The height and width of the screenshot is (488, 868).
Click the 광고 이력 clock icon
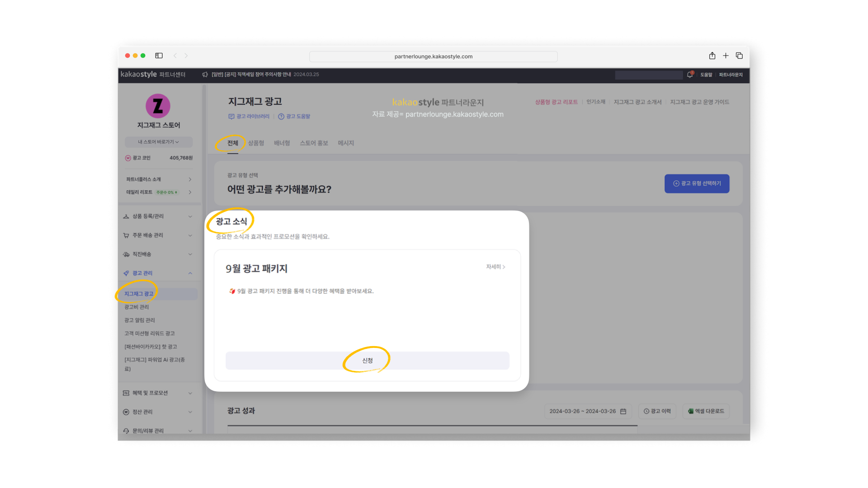[646, 411]
